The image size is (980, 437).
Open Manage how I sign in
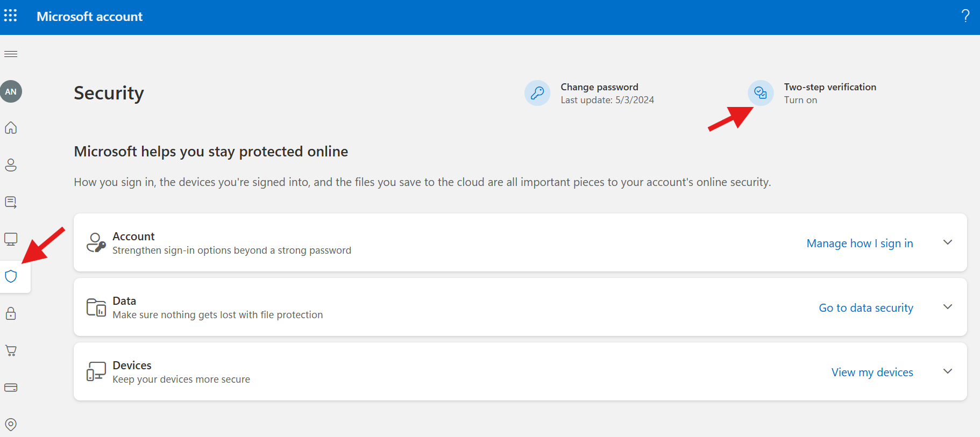860,243
